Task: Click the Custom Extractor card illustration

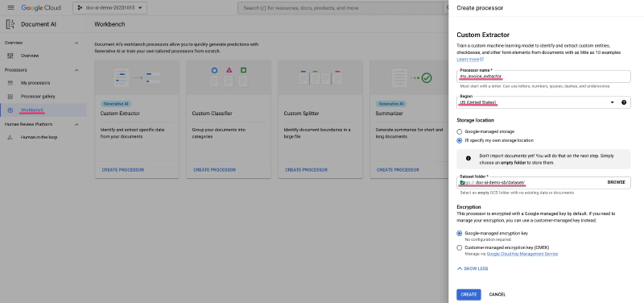Action: click(137, 77)
